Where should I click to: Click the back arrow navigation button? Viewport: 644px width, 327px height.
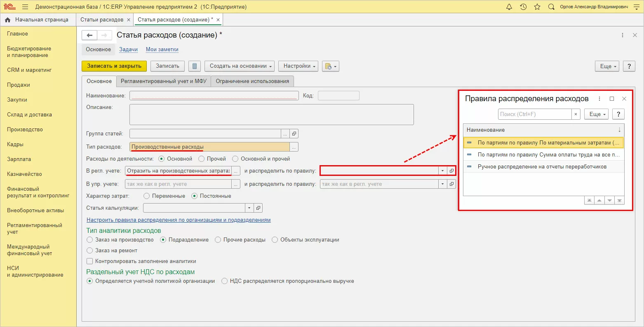coord(89,35)
